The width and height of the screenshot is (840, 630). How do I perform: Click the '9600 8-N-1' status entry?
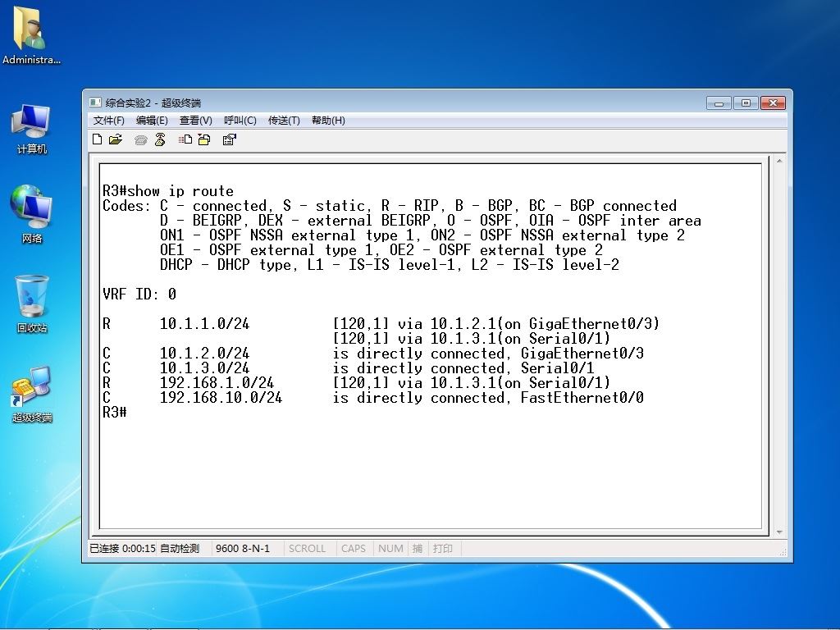(x=243, y=549)
